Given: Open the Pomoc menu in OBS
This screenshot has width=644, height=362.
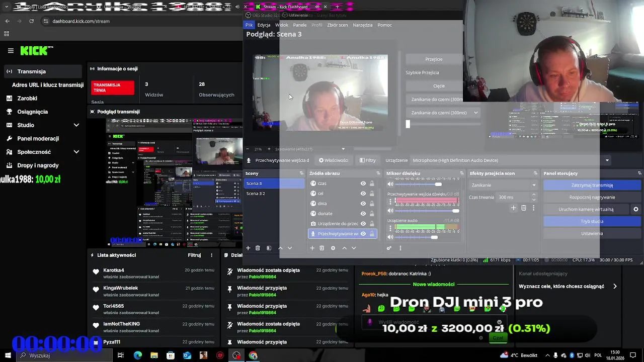Looking at the screenshot, I should point(384,25).
